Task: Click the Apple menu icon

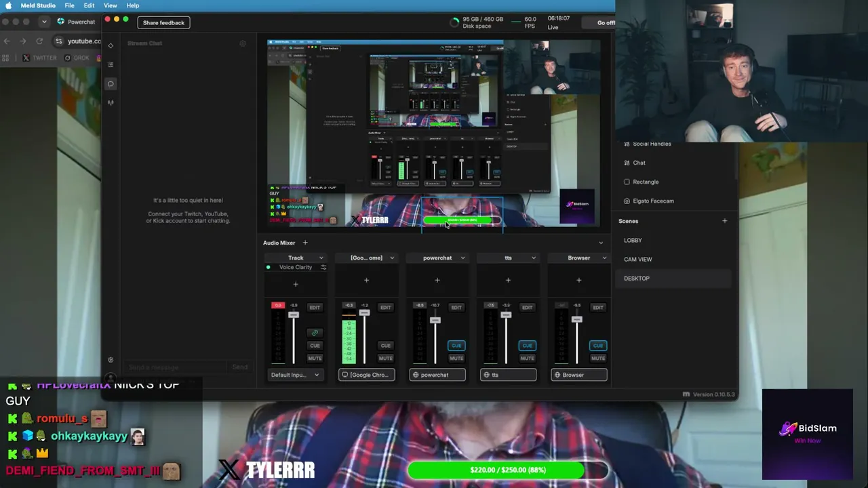Action: [x=8, y=5]
